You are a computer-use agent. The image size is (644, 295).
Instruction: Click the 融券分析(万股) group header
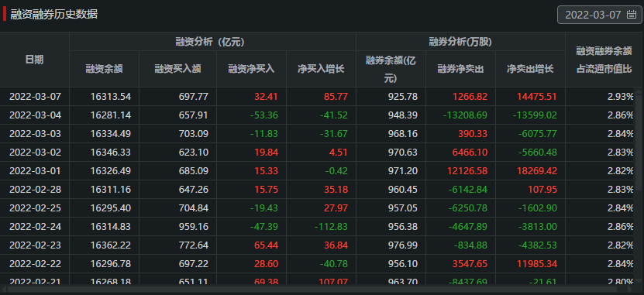[461, 42]
